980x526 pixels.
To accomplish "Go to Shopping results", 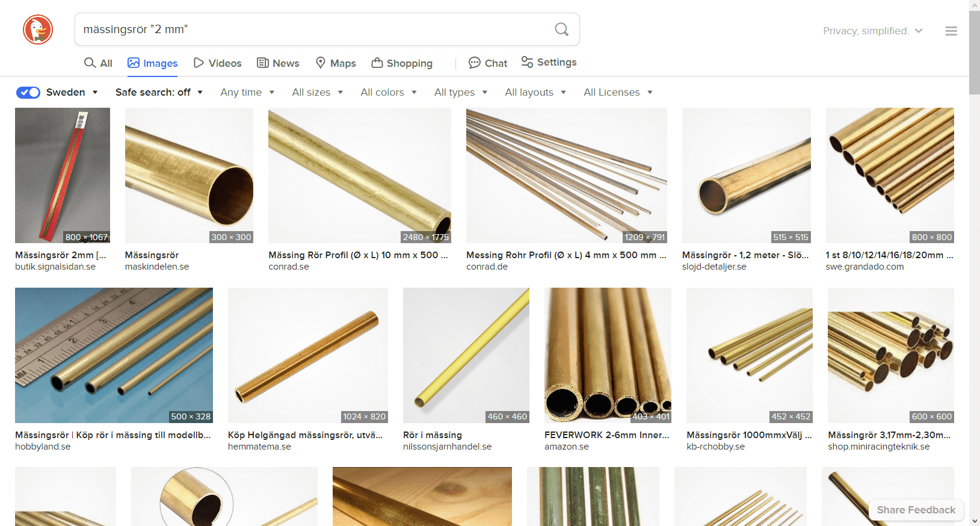I will coord(402,63).
